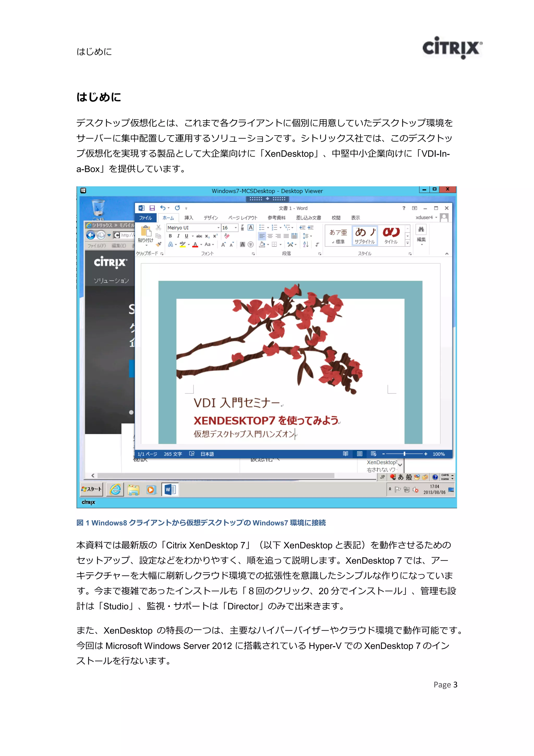Click the proofing book icon in status bar
534x756 pixels.
[x=192, y=454]
